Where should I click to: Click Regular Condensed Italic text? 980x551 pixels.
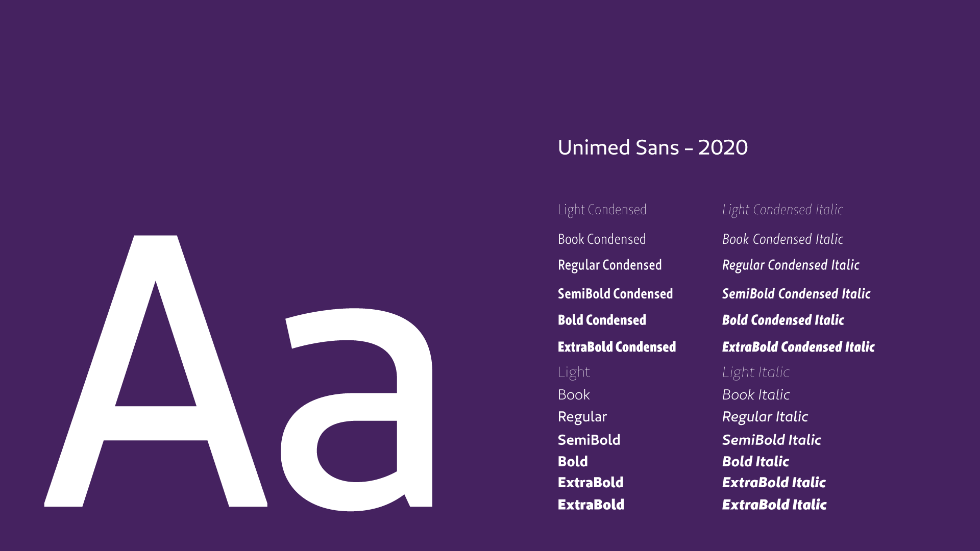coord(791,266)
